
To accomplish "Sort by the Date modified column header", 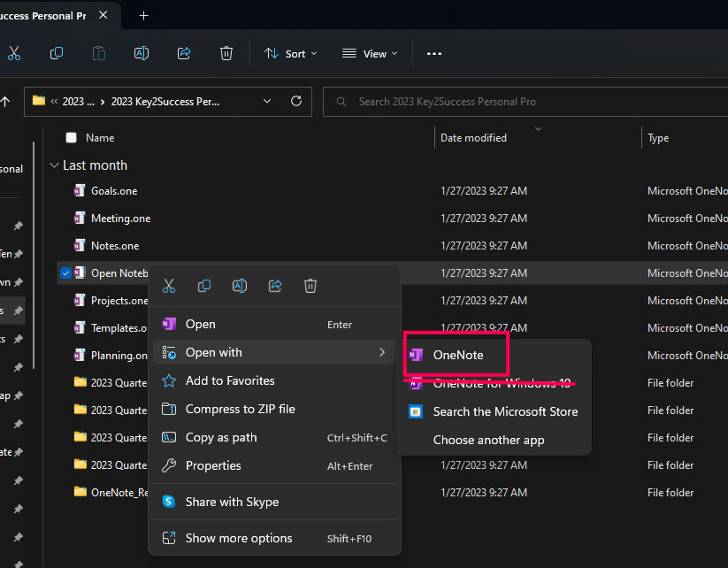I will (x=473, y=138).
